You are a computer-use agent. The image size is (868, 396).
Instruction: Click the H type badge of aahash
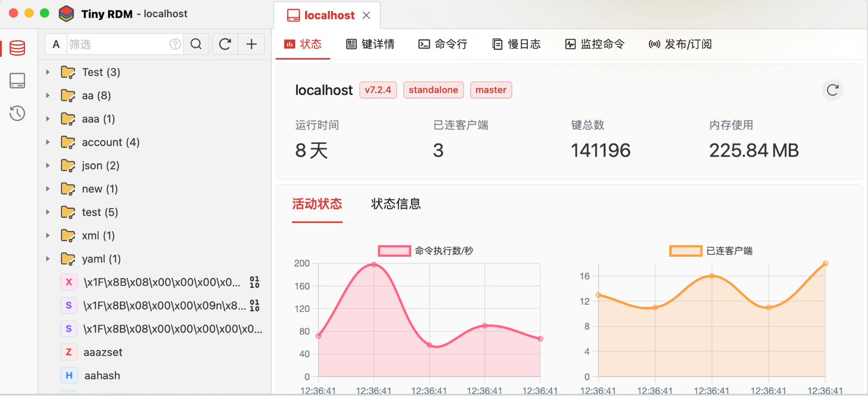click(x=69, y=376)
